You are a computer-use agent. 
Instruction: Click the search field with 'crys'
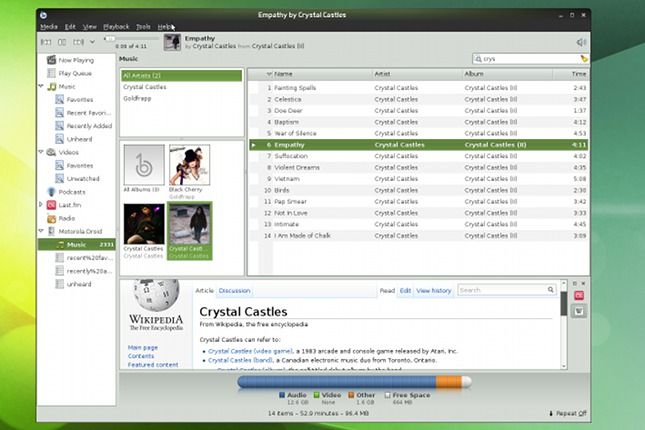(531, 59)
